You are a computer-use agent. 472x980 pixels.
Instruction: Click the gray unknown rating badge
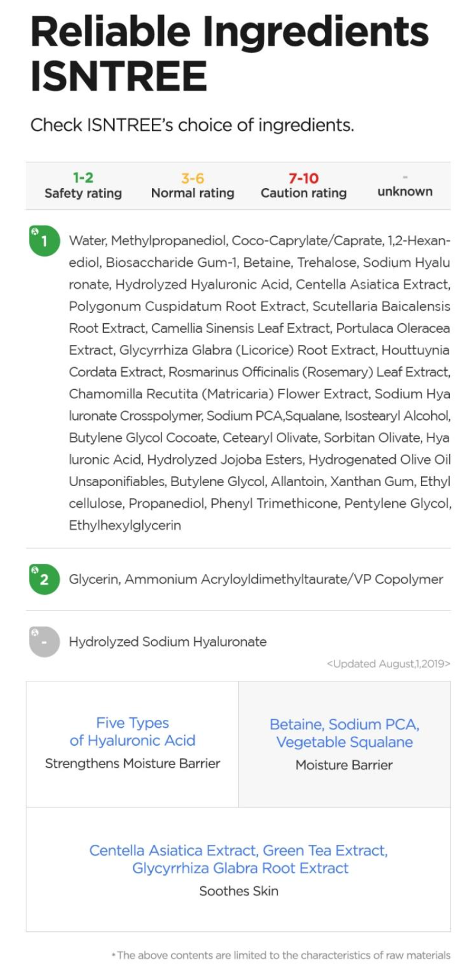(x=44, y=642)
